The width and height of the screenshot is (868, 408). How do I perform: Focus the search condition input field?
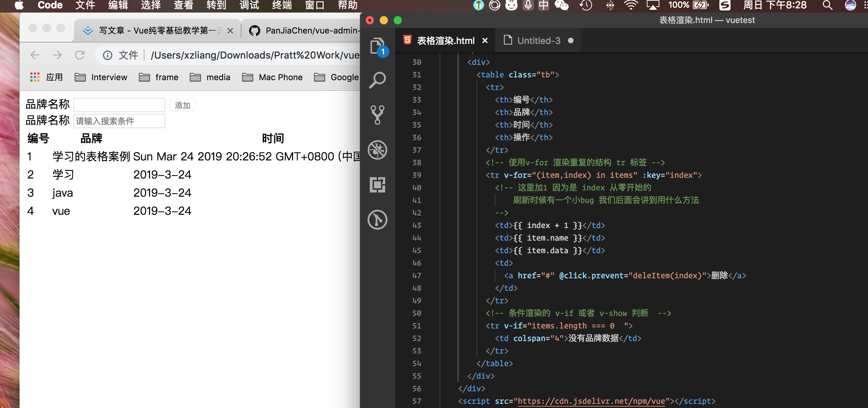coord(119,121)
